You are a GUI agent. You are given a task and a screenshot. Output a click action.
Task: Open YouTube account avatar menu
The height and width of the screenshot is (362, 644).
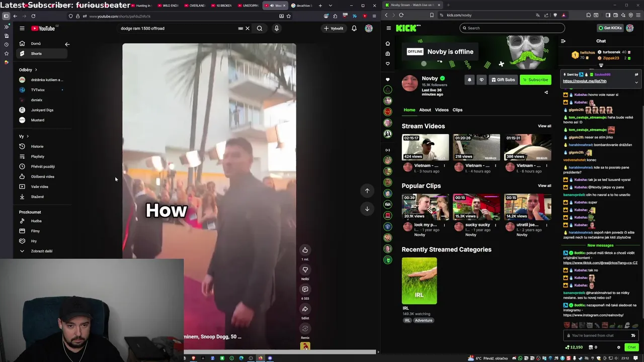click(369, 28)
